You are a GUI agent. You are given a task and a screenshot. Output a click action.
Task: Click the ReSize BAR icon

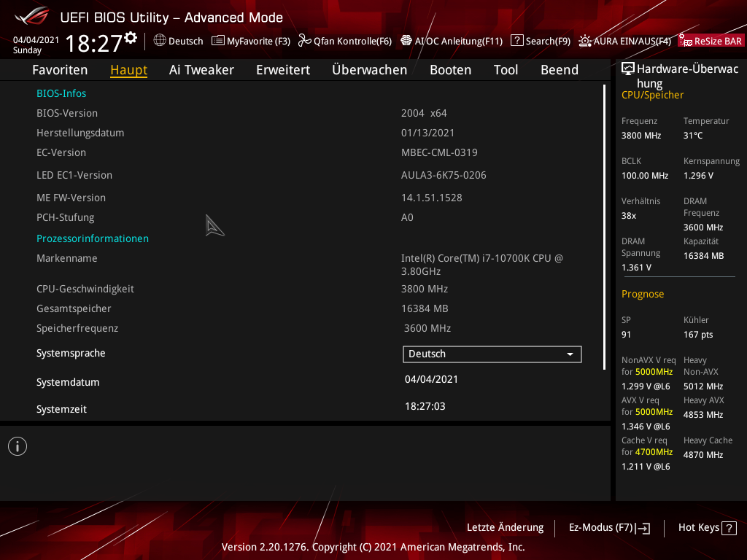pyautogui.click(x=686, y=41)
